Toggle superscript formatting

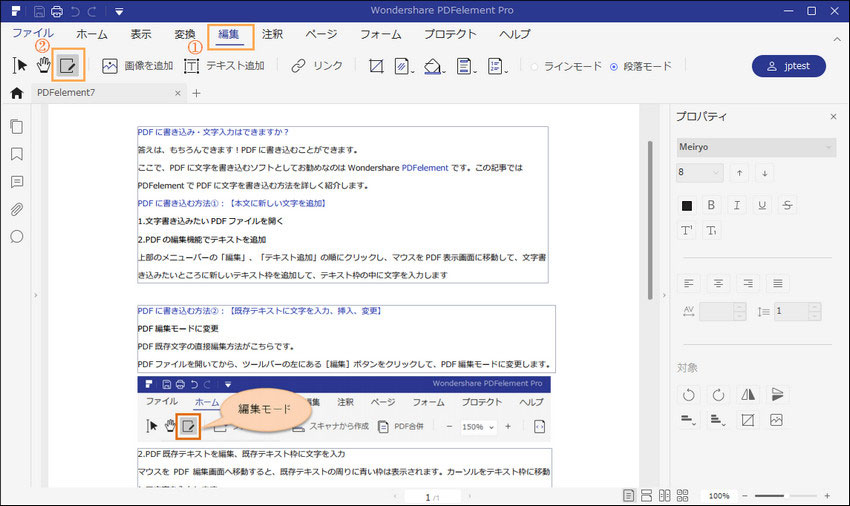tap(686, 230)
